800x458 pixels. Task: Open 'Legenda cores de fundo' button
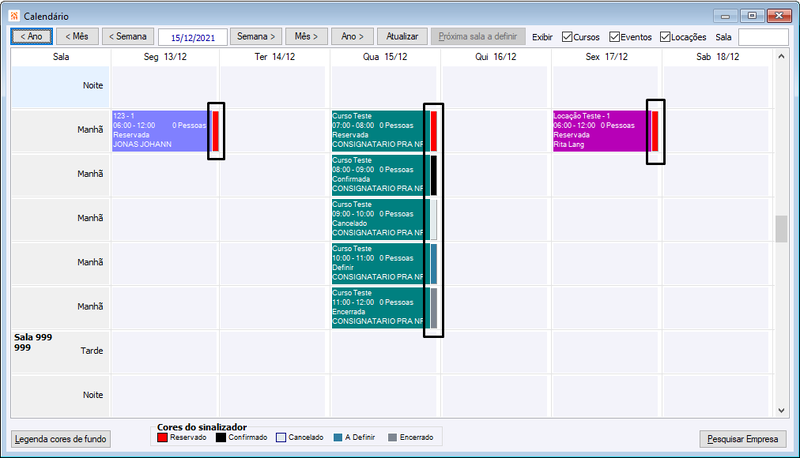pyautogui.click(x=61, y=439)
